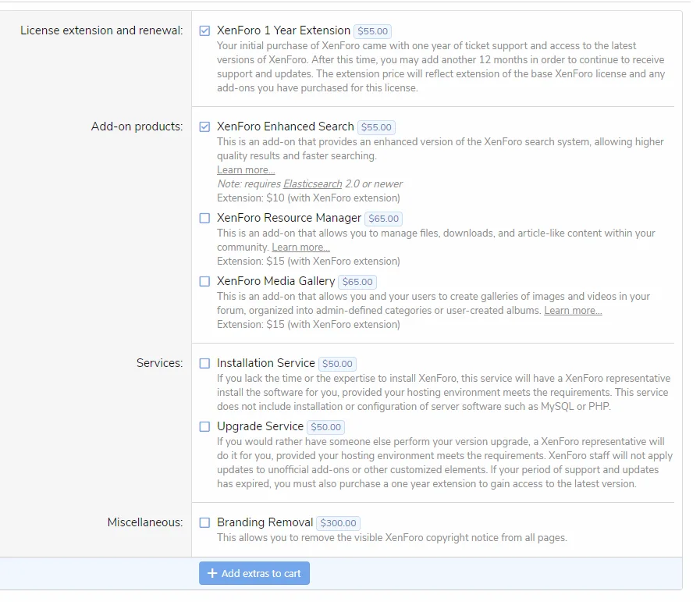The image size is (700, 602).
Task: Enable the XenForo Resource Manager checkbox
Action: (204, 219)
